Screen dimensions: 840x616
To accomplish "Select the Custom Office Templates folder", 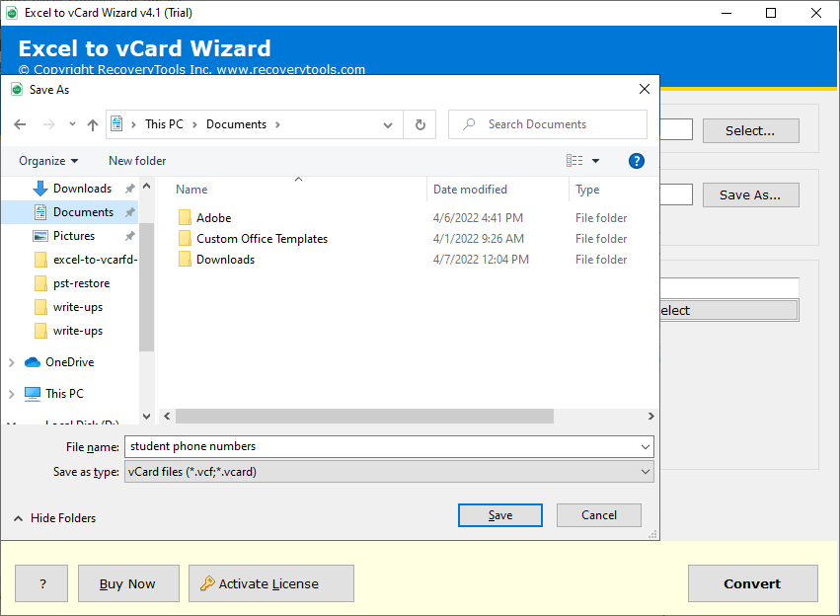I will 262,239.
